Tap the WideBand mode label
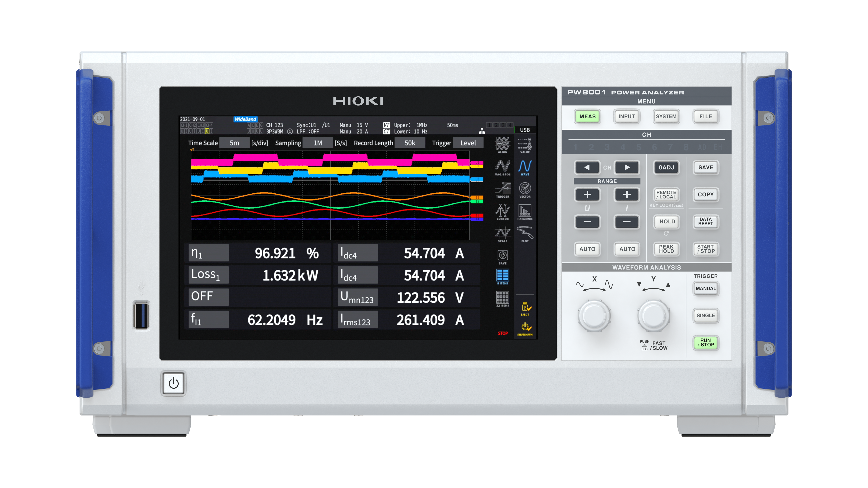Viewport: 868px width, 488px height. click(245, 119)
